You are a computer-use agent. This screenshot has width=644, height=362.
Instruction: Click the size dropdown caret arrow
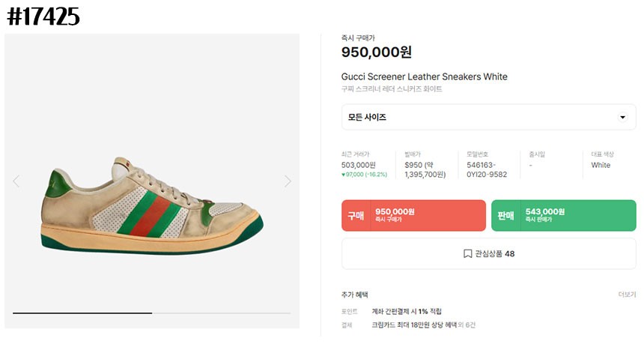point(622,118)
